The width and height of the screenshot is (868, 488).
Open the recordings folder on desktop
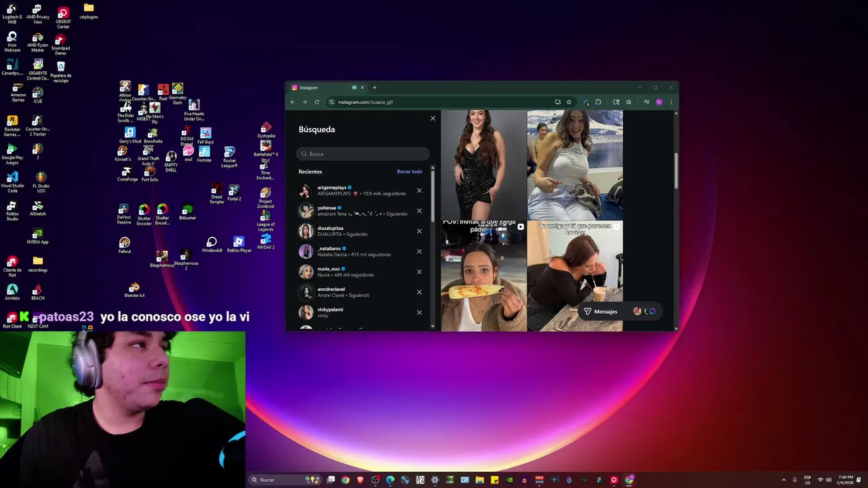(x=37, y=264)
